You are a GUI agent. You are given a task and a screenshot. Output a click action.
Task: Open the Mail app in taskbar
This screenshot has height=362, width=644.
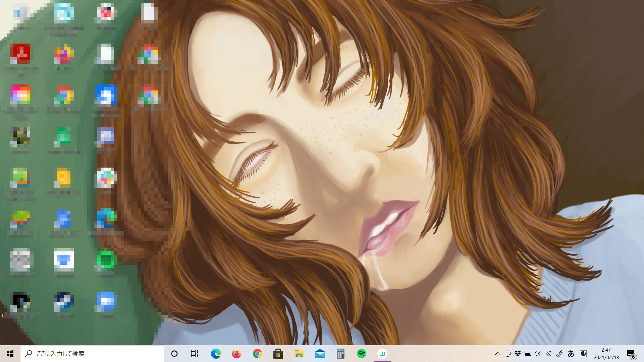click(x=320, y=354)
